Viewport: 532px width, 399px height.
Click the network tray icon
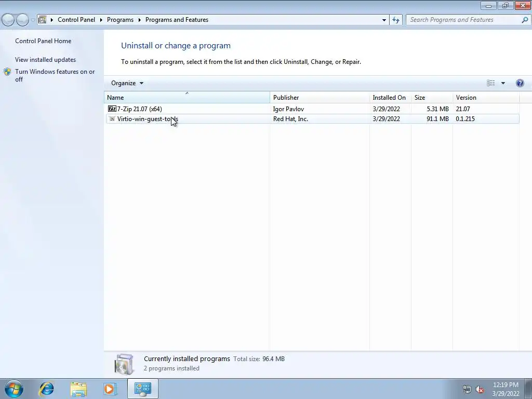click(x=467, y=389)
